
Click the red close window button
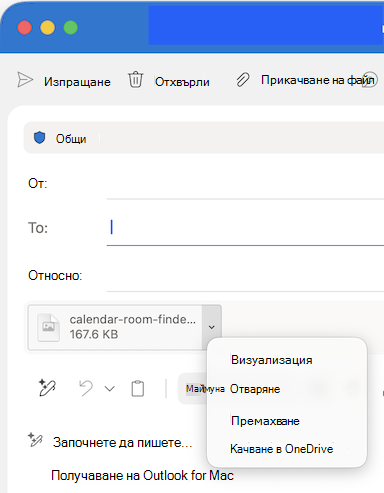click(25, 28)
